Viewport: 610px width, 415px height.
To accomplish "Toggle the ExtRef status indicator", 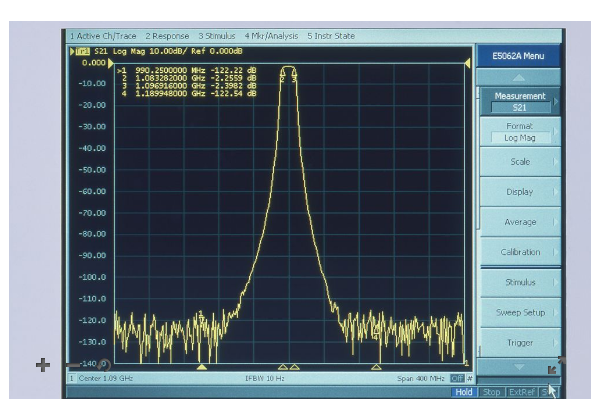I will pyautogui.click(x=521, y=392).
